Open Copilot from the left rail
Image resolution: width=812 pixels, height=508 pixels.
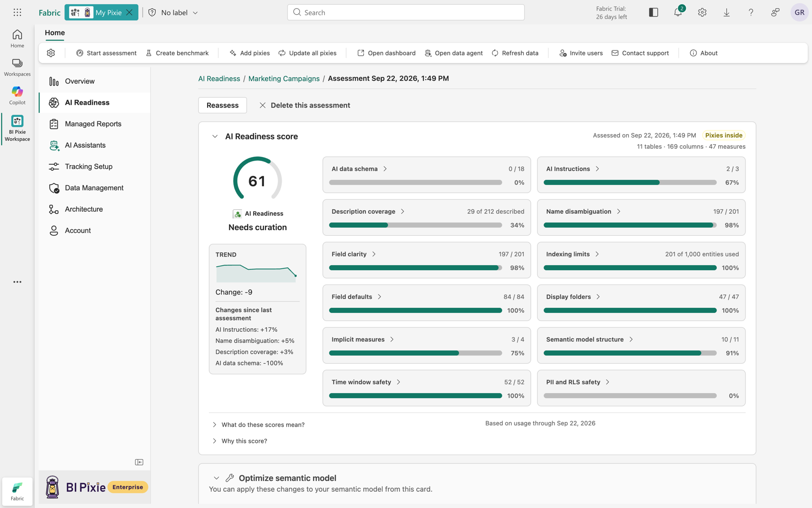(x=17, y=96)
